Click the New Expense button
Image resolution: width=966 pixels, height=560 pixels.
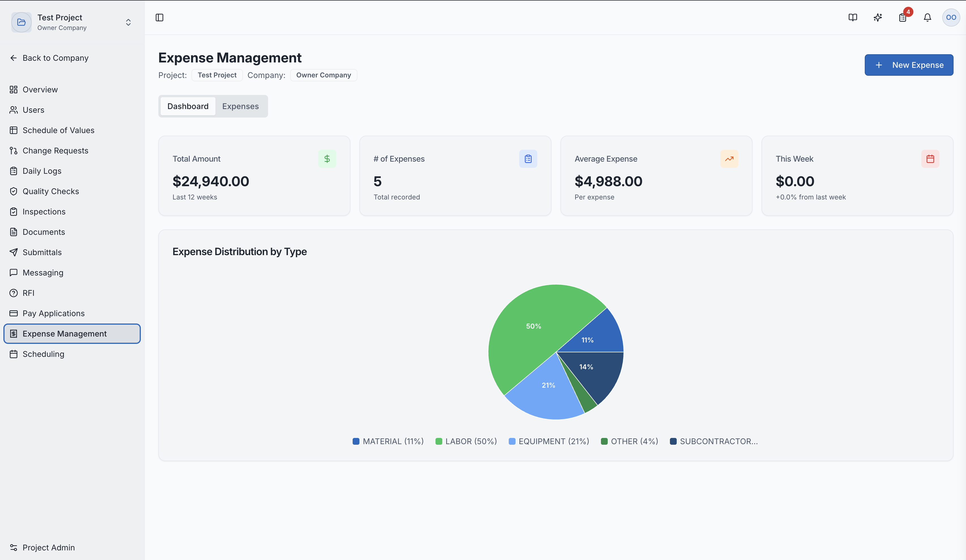[x=909, y=65]
